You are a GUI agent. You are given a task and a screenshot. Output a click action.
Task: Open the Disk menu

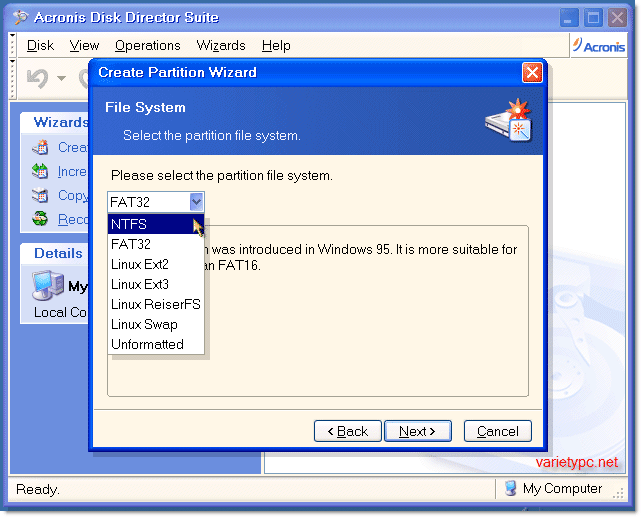pyautogui.click(x=40, y=45)
